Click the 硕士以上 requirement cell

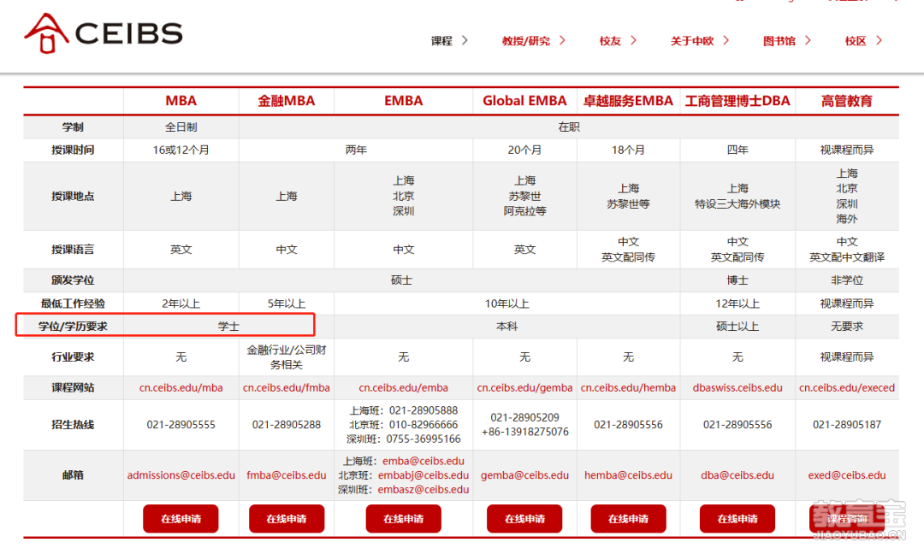coord(737,327)
